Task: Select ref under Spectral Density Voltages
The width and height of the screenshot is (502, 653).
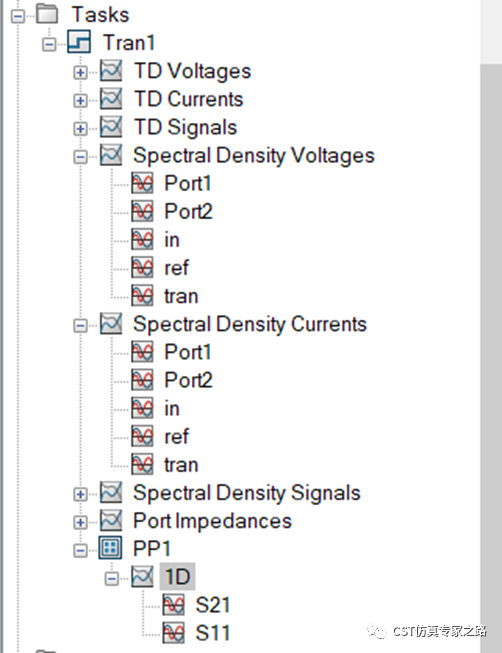Action: coord(177,267)
